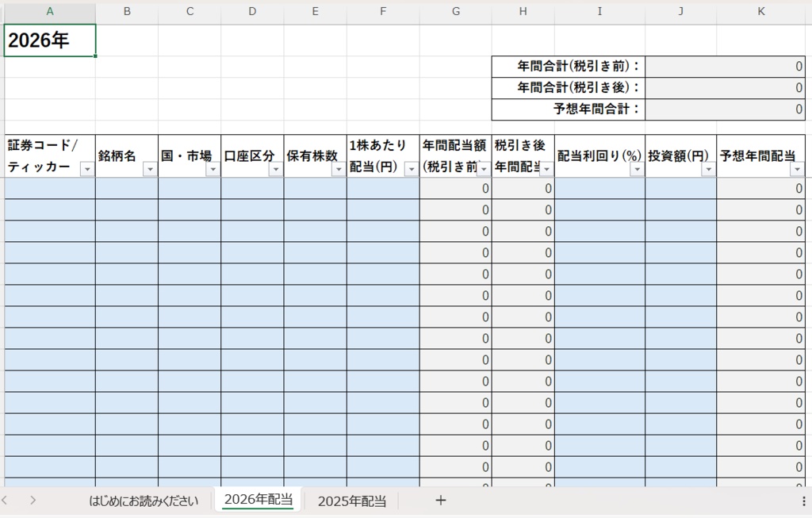812x518 pixels.
Task: Open filter dropdown for 口座区分 column
Action: click(276, 170)
